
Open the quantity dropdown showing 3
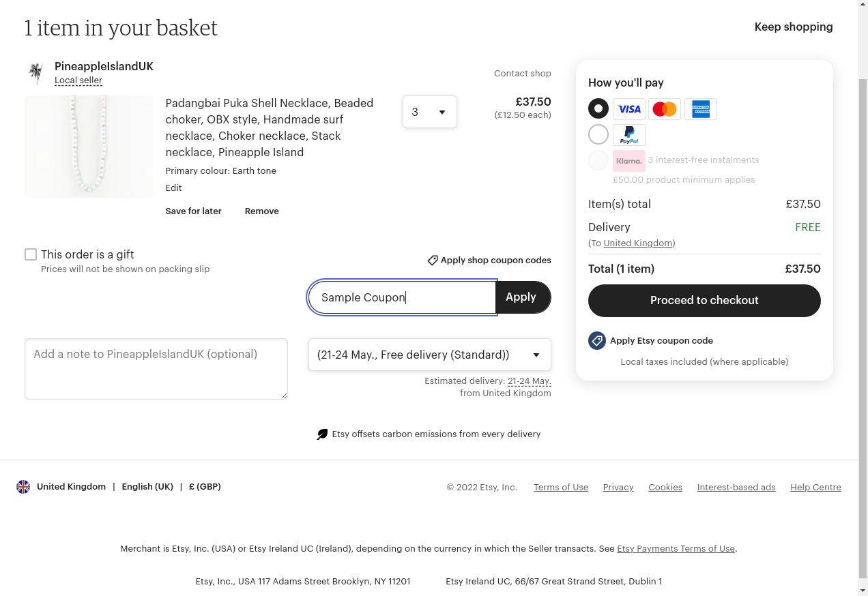430,112
